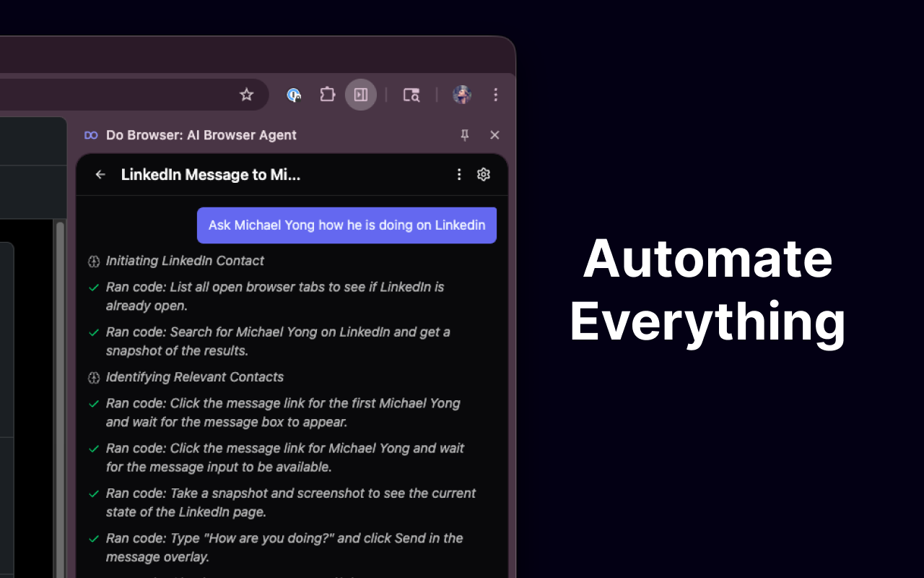Bookmark the page with the star icon
Image resolution: width=924 pixels, height=578 pixels.
coord(247,95)
